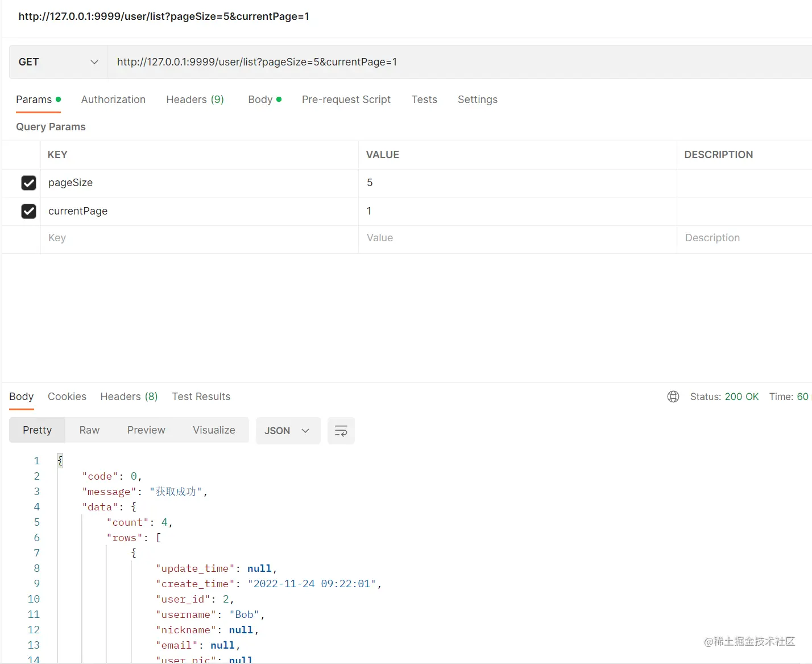Switch to Preview response view
This screenshot has width=812, height=664.
pos(146,430)
